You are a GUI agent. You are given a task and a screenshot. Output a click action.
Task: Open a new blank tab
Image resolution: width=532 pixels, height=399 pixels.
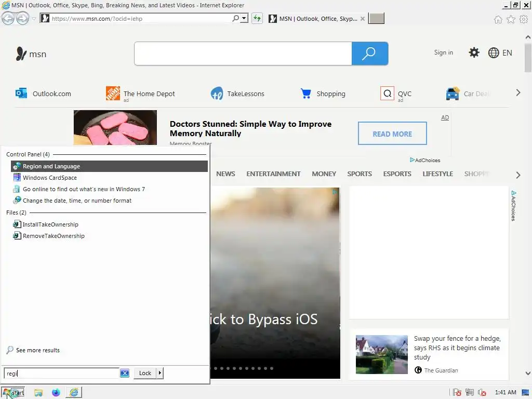point(376,18)
